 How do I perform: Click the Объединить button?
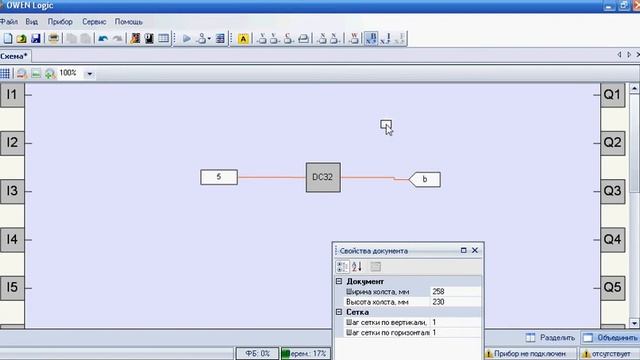611,338
